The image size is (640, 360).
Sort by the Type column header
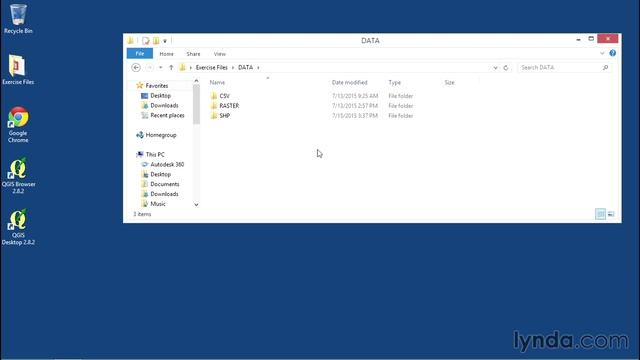[394, 82]
